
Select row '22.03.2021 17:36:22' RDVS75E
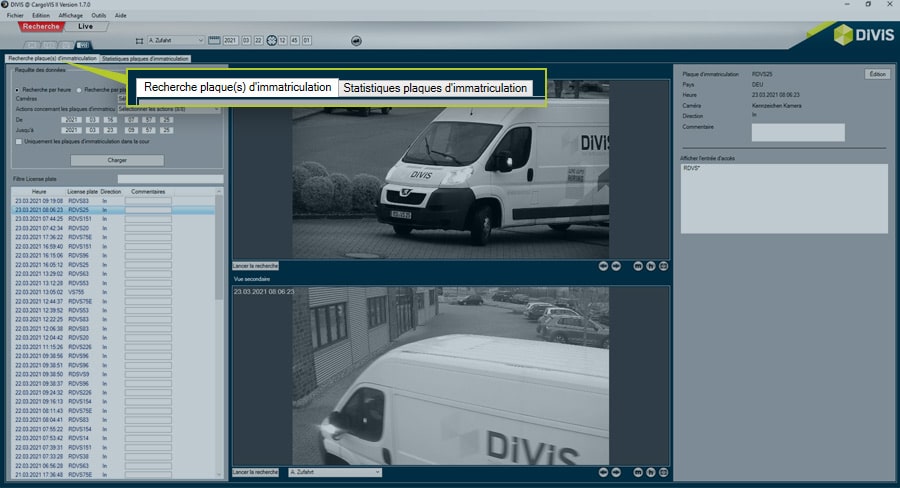pos(113,237)
